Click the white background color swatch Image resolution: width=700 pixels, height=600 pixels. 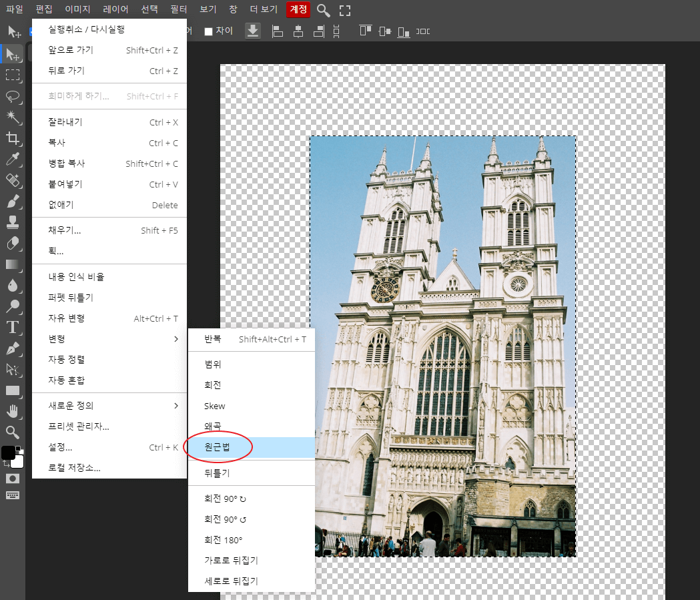(18, 462)
